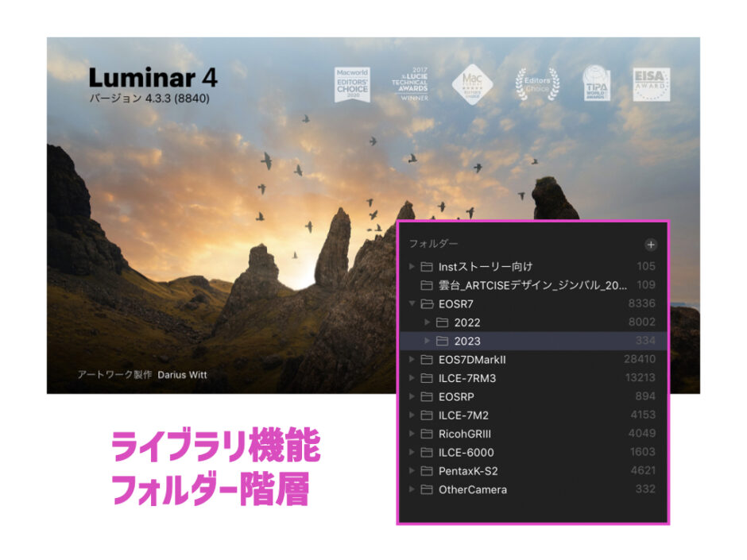Select the ILCE-7RM3 folder row
This screenshot has height=560, width=747.
(x=532, y=378)
